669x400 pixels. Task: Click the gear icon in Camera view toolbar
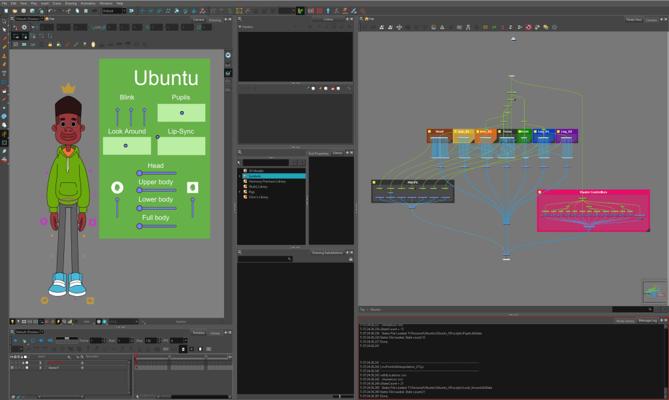tap(24, 27)
